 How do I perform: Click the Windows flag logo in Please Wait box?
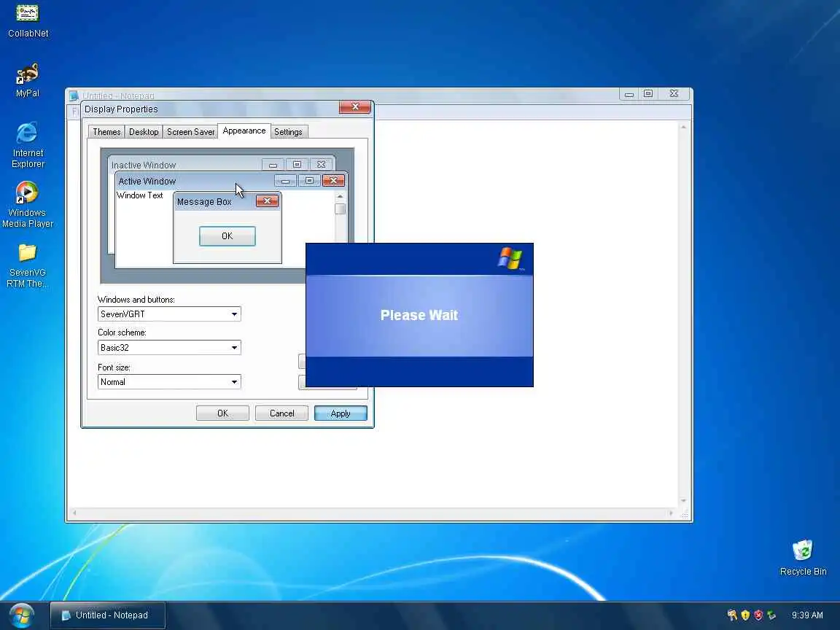tap(510, 259)
